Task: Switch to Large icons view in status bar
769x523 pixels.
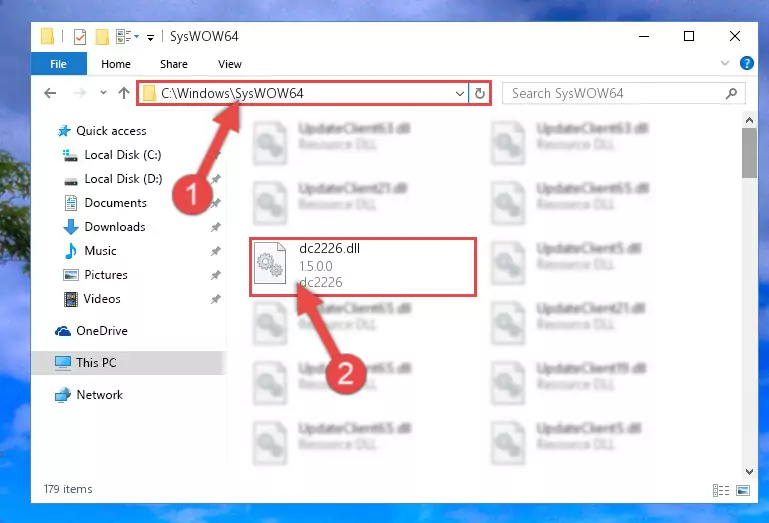Action: pos(743,490)
